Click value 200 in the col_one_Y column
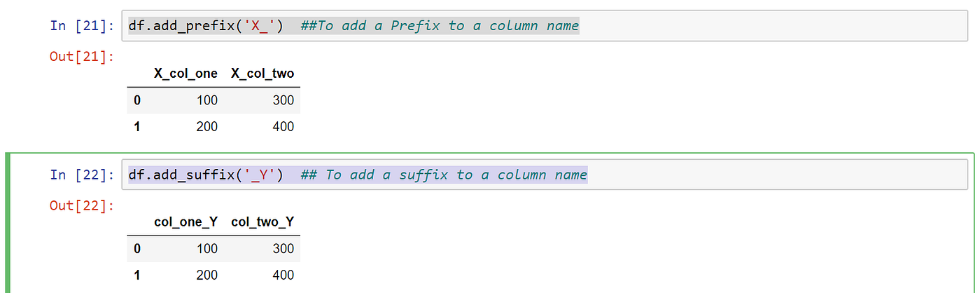 pyautogui.click(x=207, y=275)
